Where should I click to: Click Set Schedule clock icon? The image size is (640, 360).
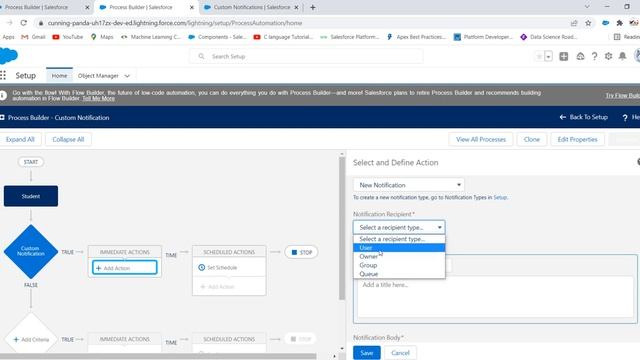(202, 267)
